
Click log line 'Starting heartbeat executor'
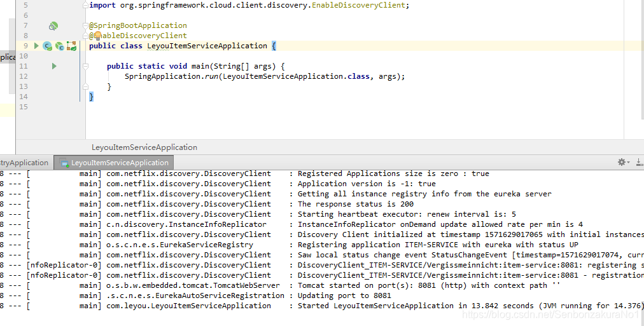coord(407,214)
